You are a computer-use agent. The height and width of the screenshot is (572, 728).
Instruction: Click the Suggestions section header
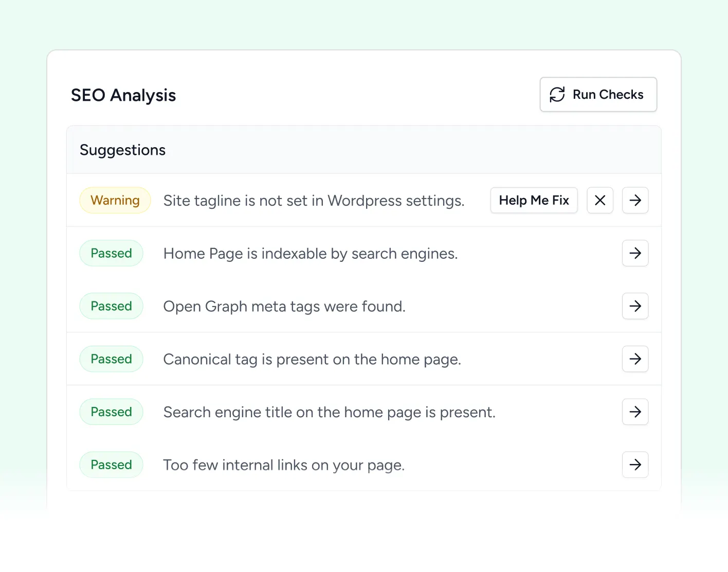122,150
